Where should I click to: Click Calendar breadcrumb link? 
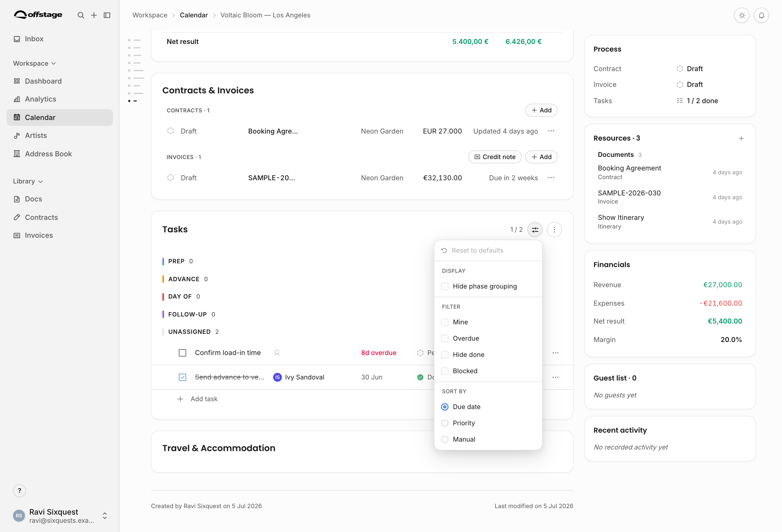[194, 15]
